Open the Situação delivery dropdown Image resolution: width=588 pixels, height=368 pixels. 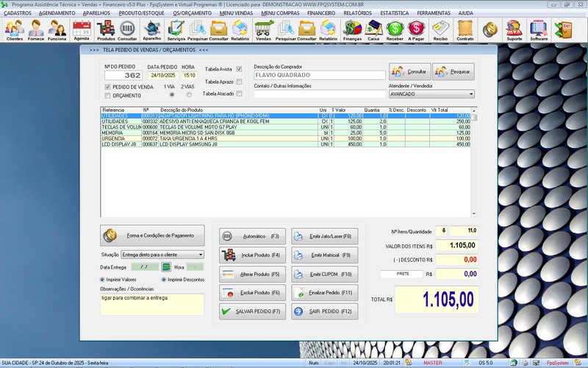(201, 255)
